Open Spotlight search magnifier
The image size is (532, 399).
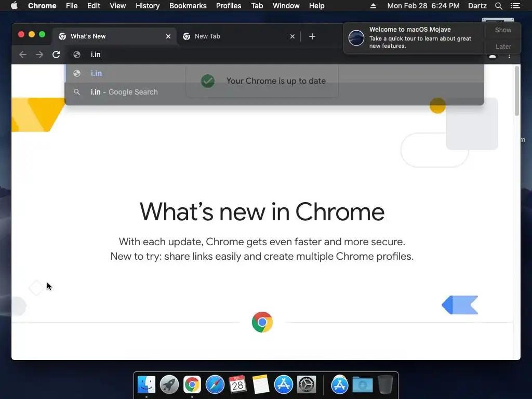[x=499, y=6]
